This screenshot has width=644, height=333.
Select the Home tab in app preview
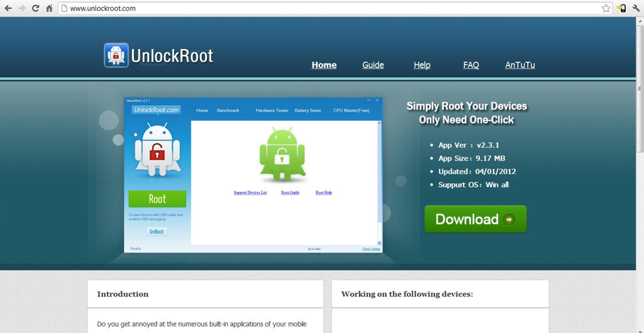pos(202,110)
